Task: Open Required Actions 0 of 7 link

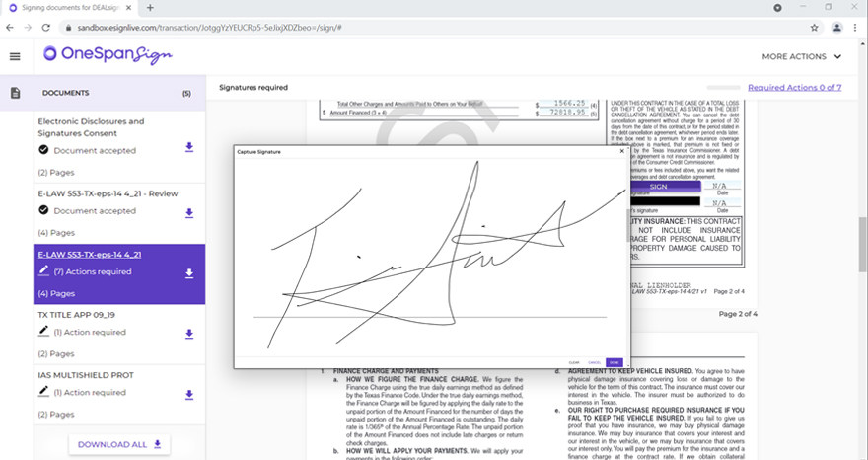Action: [x=794, y=88]
